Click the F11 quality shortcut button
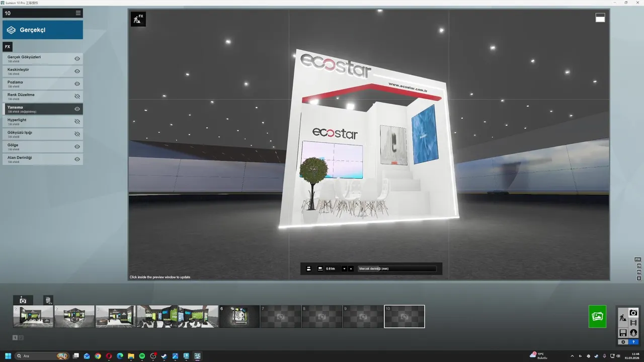Viewport: 644px width, 362px height. coord(638,259)
